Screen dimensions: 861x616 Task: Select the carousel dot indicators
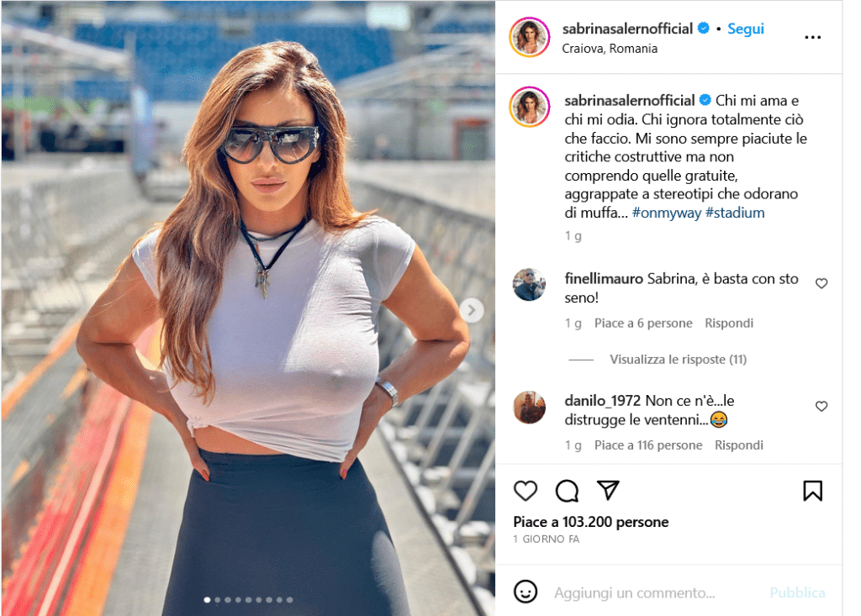[x=248, y=599]
